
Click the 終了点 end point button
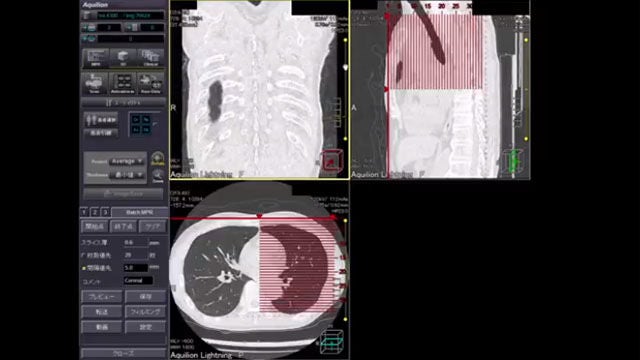tap(123, 227)
